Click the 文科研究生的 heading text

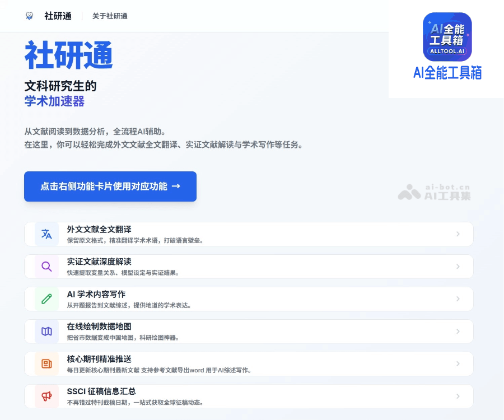pyautogui.click(x=60, y=86)
